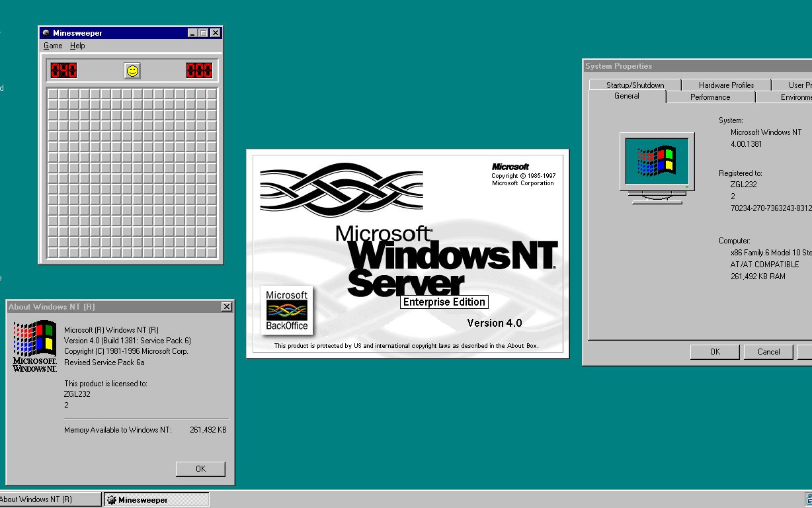Open the Game menu in Minesweeper
Viewport: 812px width, 508px height.
53,46
